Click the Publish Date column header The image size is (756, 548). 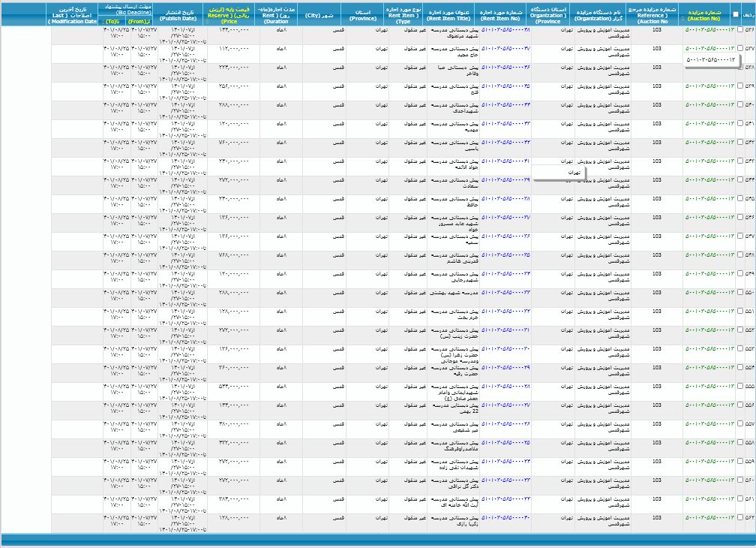[x=180, y=14]
